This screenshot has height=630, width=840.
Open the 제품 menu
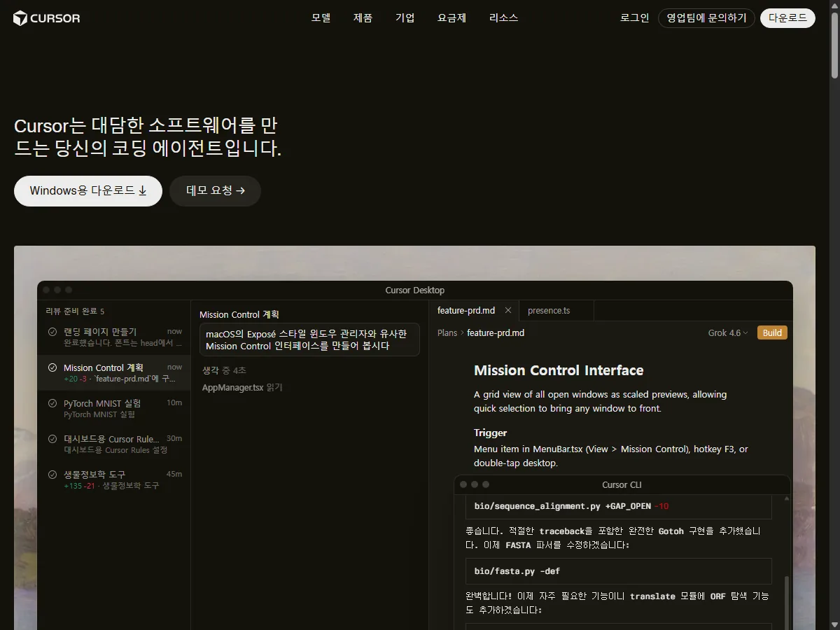[363, 18]
